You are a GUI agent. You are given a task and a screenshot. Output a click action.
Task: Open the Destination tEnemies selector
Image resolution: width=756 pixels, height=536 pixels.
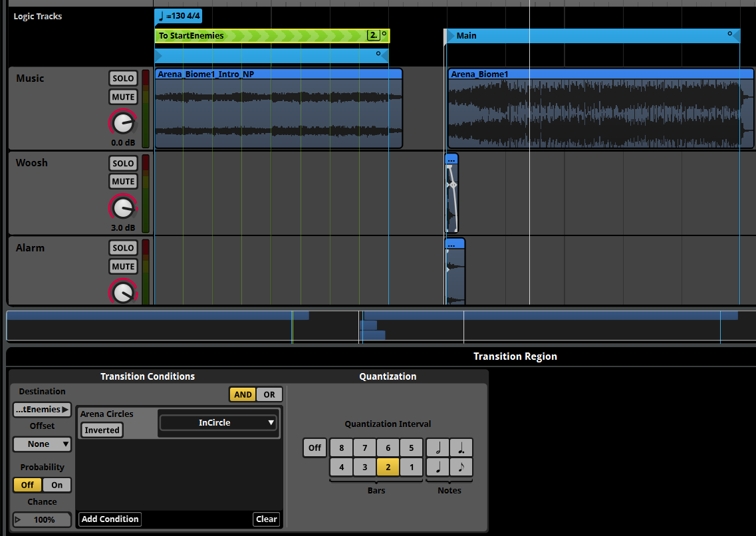42,409
